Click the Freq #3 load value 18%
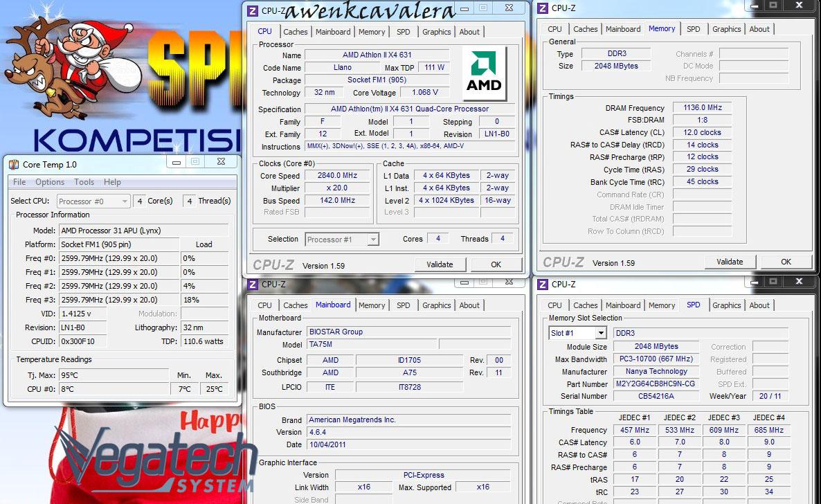The width and height of the screenshot is (821, 504). (204, 300)
